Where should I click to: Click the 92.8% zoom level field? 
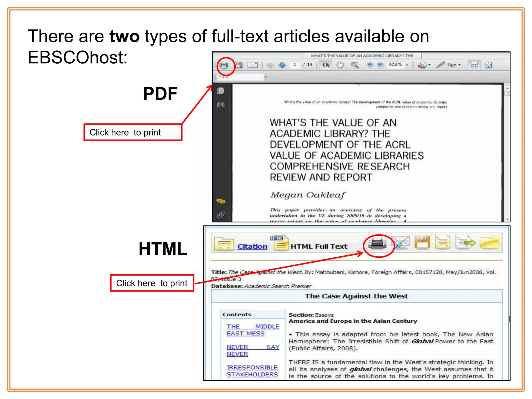click(x=395, y=65)
